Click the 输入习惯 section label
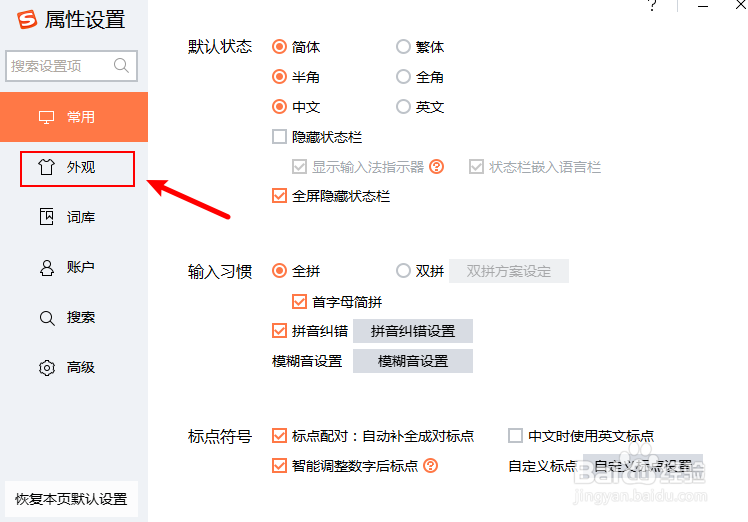 point(220,271)
